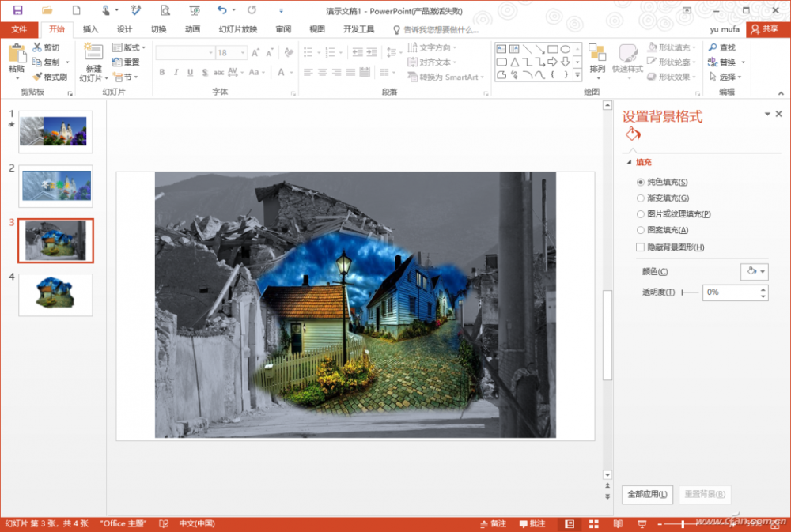The width and height of the screenshot is (791, 532).
Task: Select the Gradient fill radio button
Action: point(641,198)
